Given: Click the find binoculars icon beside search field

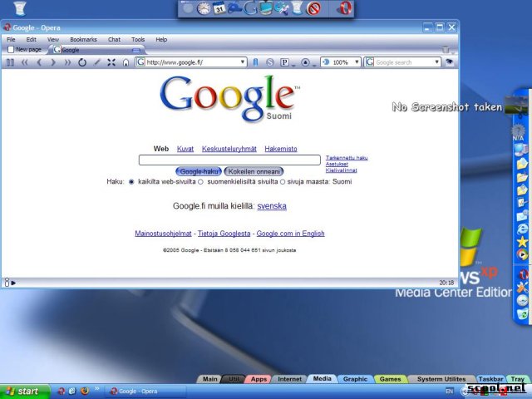Looking at the screenshot, I should point(450,62).
